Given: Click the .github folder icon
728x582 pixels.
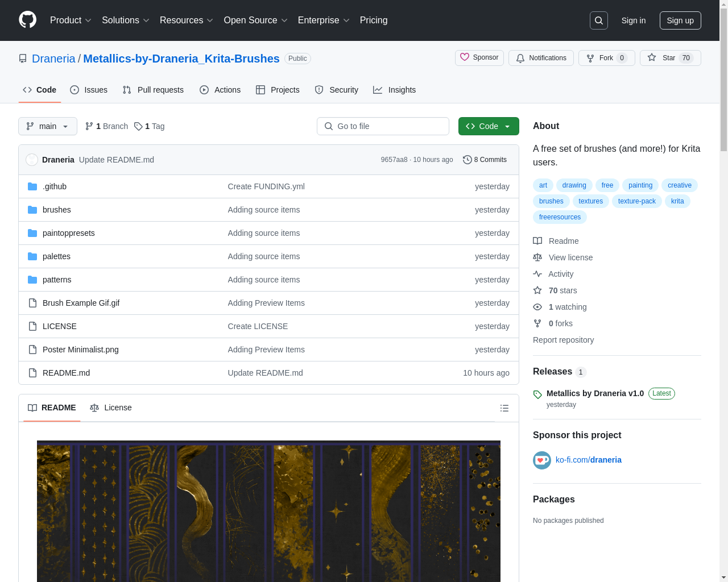Looking at the screenshot, I should coord(32,186).
